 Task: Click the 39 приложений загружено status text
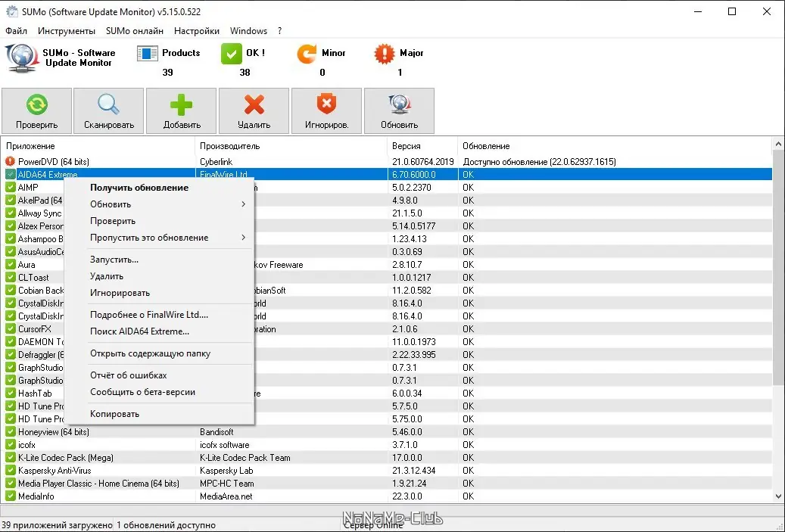pos(57,525)
